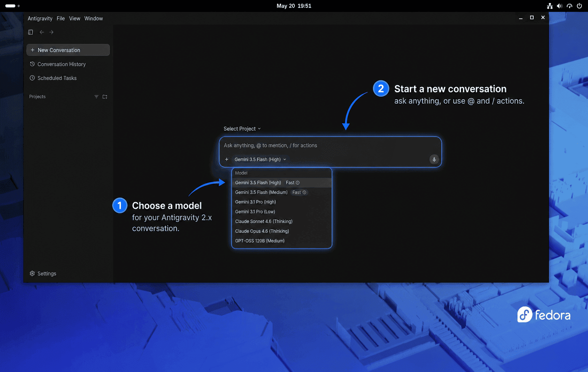Open the Gemini 3.5 Flash (High) model selector
This screenshot has height=372, width=588.
click(260, 159)
